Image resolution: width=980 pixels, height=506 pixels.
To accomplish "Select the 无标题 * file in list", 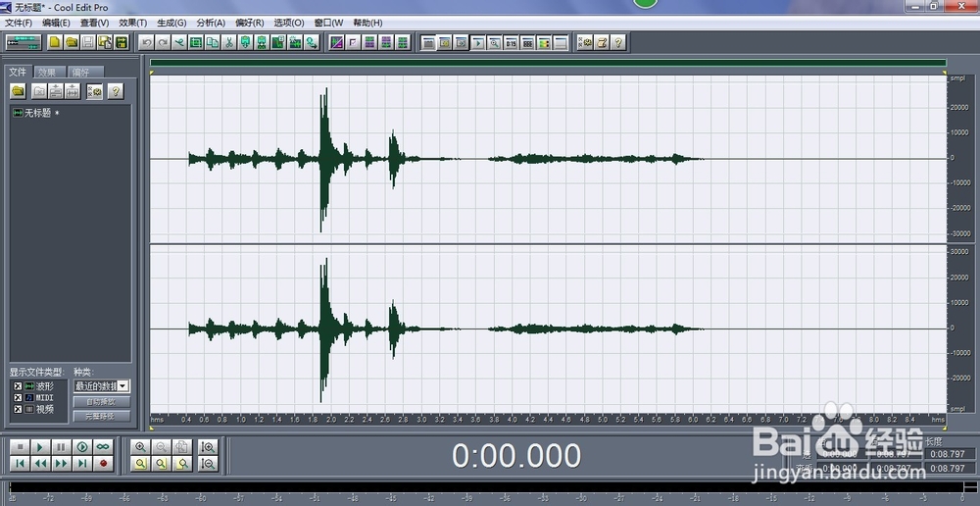I will coord(36,113).
